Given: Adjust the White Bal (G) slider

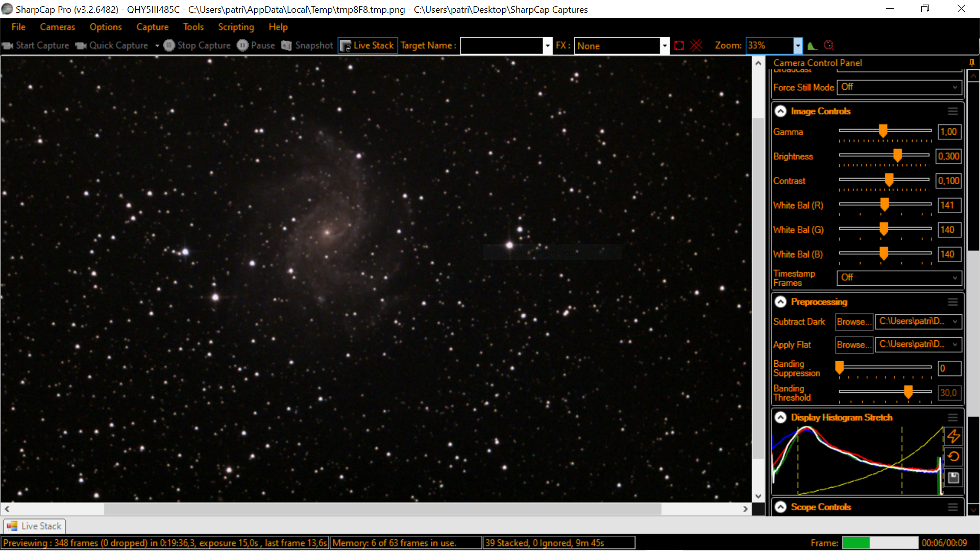Looking at the screenshot, I should click(884, 229).
